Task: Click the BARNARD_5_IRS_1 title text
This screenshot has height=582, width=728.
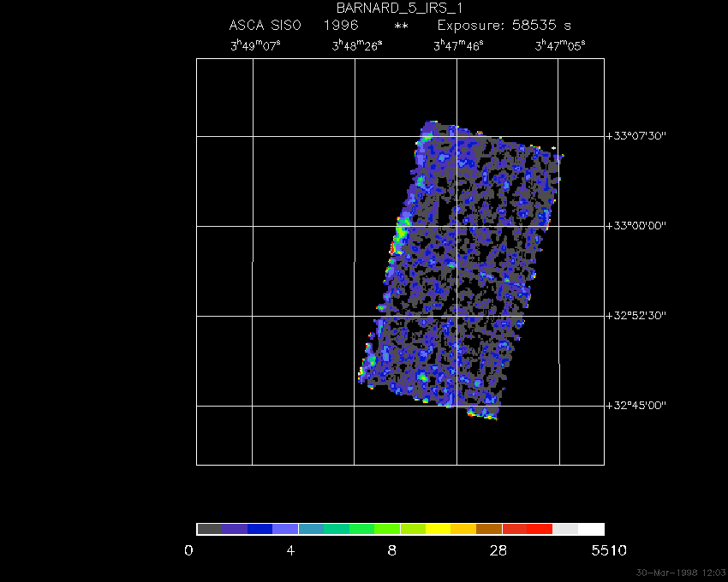Action: point(399,9)
